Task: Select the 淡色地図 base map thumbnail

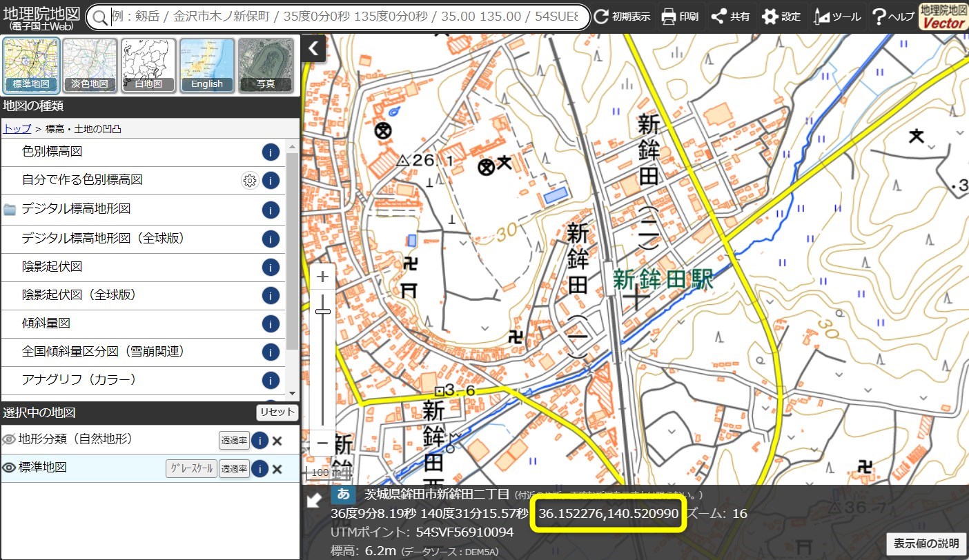Action: click(x=90, y=66)
